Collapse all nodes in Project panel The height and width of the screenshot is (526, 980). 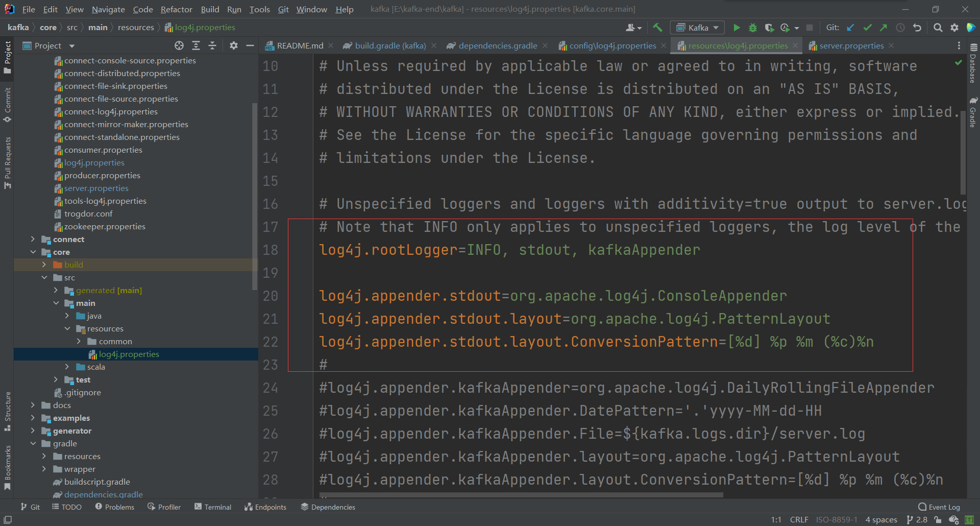tap(212, 45)
